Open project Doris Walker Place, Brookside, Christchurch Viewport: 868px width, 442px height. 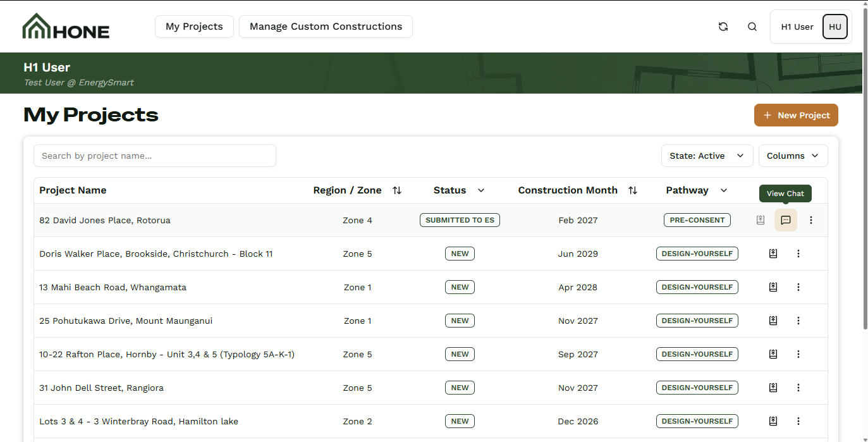click(156, 254)
